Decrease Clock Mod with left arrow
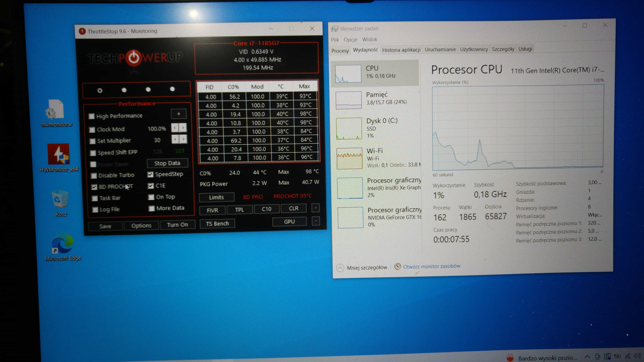The image size is (644, 362). [x=175, y=128]
